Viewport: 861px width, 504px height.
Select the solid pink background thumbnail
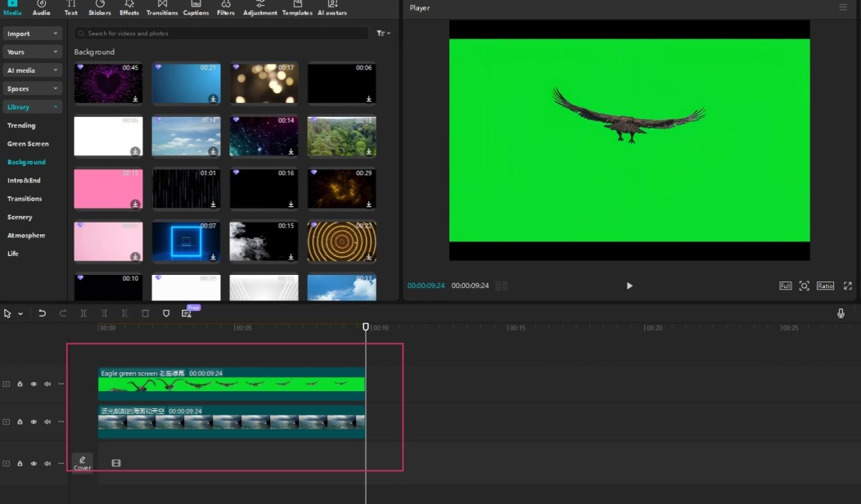click(108, 189)
